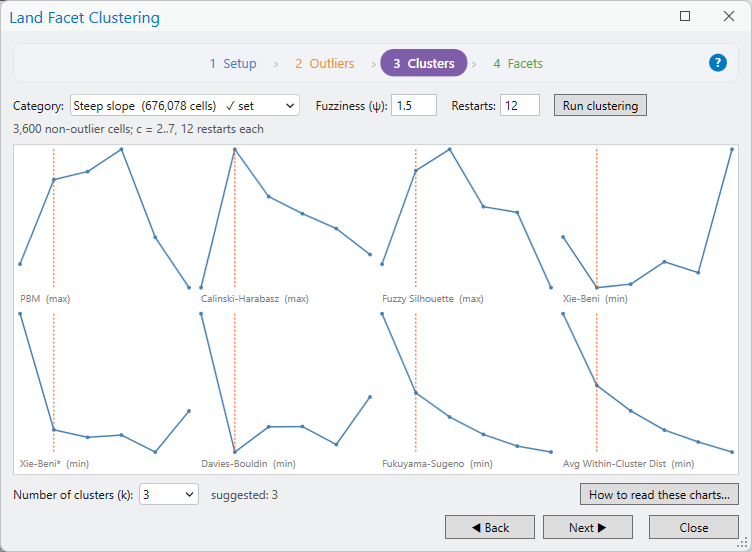
Task: Click the PBM (max) chart
Action: point(105,225)
